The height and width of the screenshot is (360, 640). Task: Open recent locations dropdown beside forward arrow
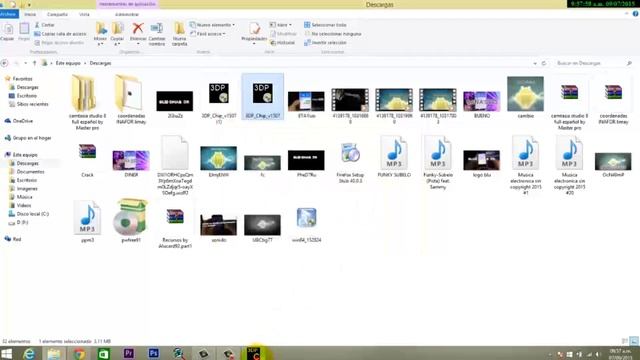[26, 63]
